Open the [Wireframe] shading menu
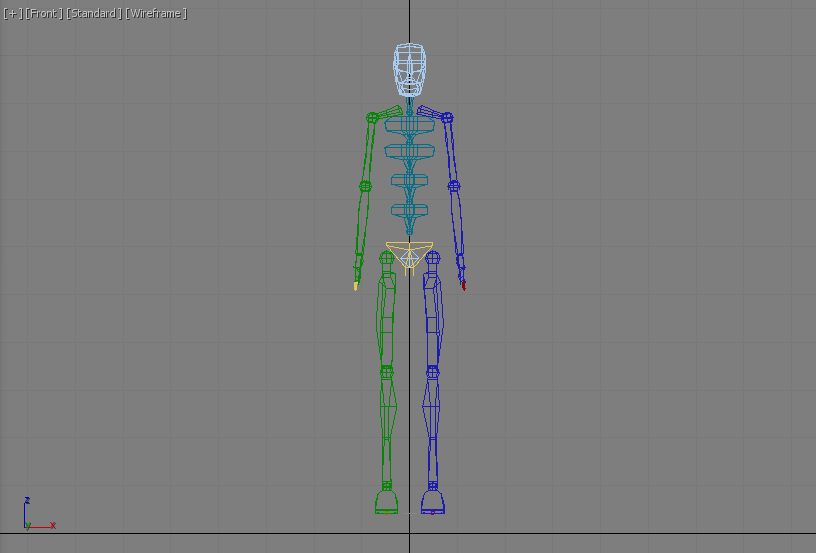The height and width of the screenshot is (553, 816). [x=156, y=14]
